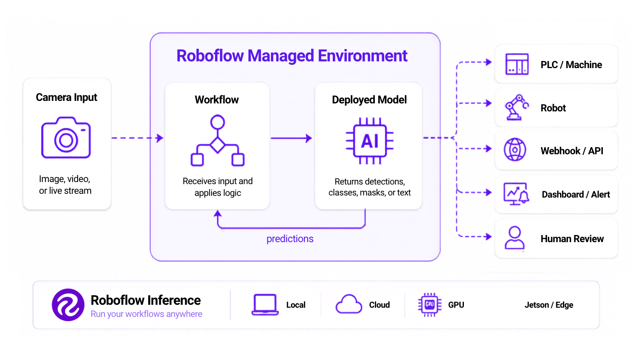Click the Webhook / API label
Screen dimensions: 644x359
click(572, 151)
